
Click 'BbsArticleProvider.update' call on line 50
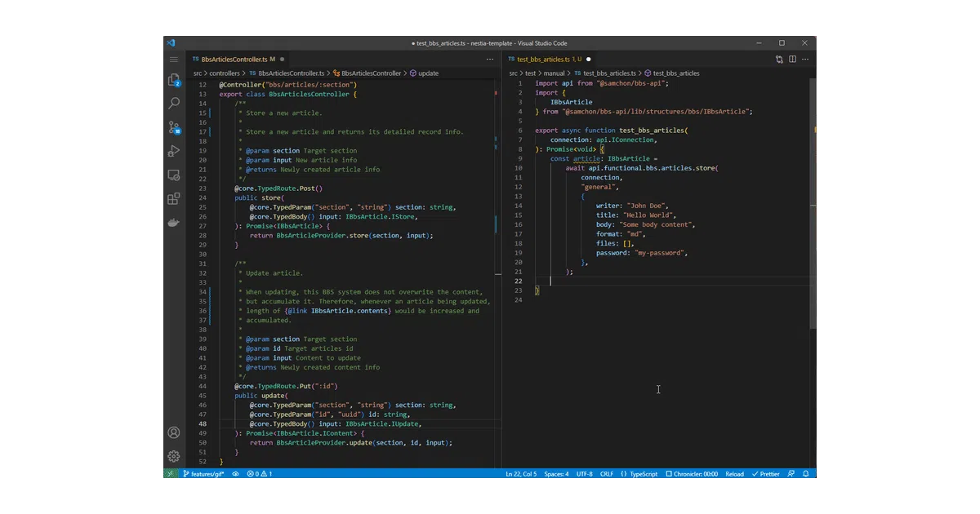[x=325, y=442]
